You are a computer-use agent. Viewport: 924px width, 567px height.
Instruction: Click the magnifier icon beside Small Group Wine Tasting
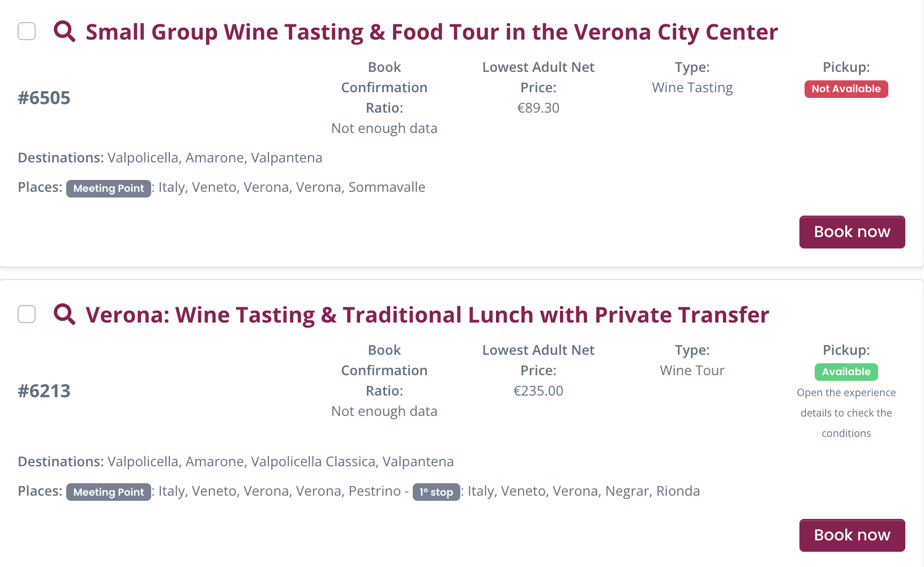tap(65, 31)
